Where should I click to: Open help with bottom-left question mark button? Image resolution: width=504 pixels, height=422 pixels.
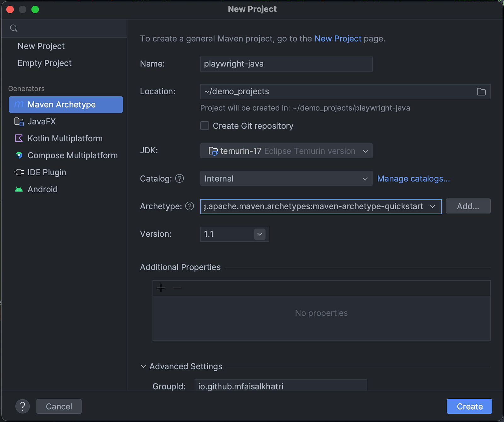[23, 407]
